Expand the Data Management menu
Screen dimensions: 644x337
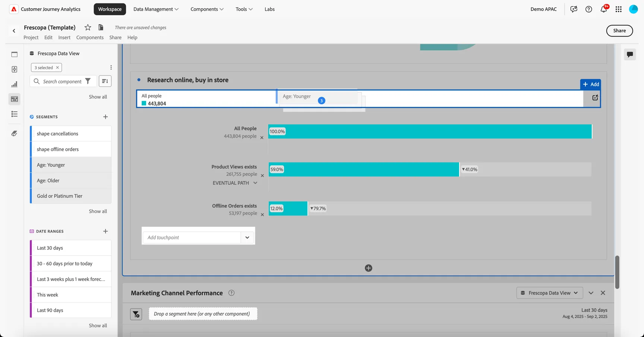click(156, 9)
